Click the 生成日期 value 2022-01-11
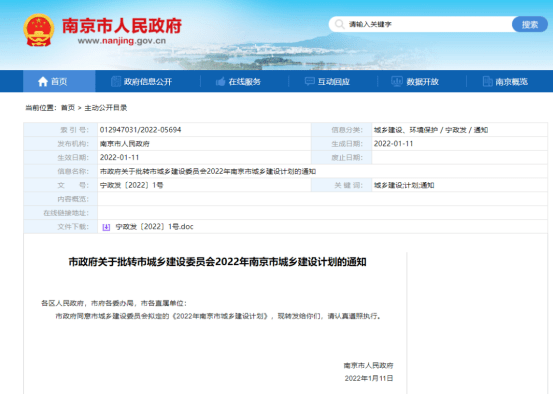This screenshot has height=395, width=553. (x=393, y=144)
